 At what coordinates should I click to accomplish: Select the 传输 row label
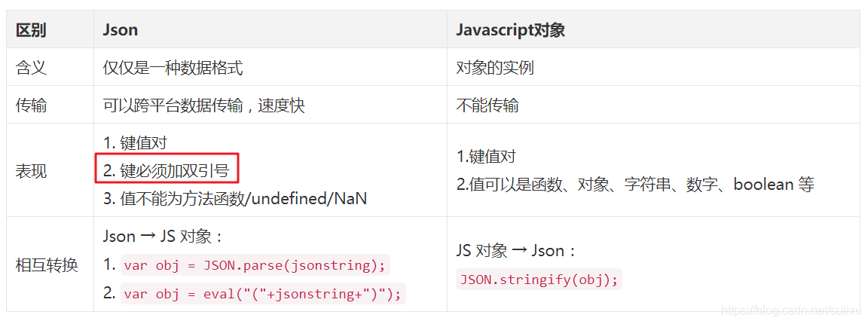click(x=31, y=105)
